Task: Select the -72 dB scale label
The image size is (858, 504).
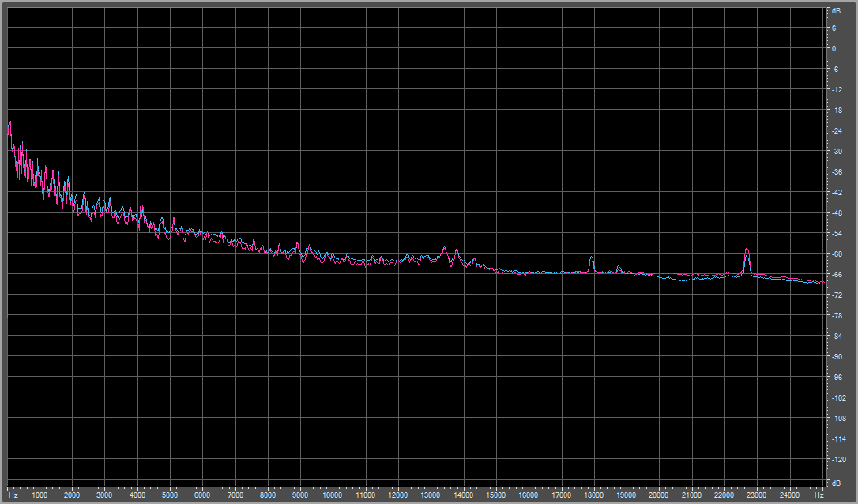Action: point(837,295)
